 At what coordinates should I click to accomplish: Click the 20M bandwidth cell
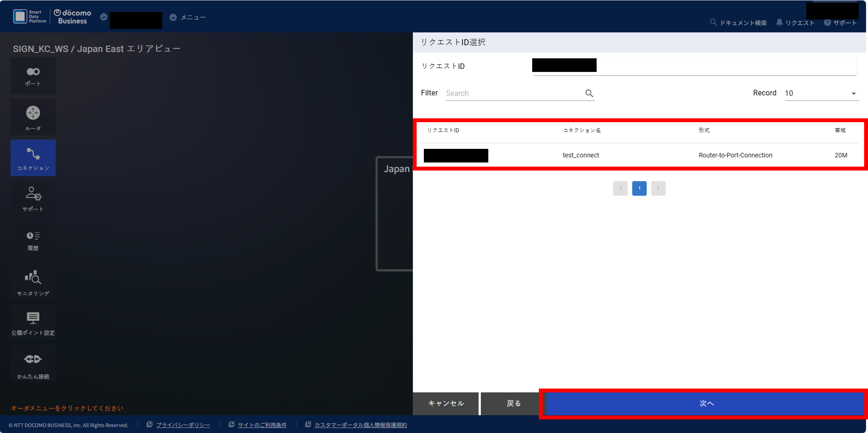pyautogui.click(x=841, y=155)
